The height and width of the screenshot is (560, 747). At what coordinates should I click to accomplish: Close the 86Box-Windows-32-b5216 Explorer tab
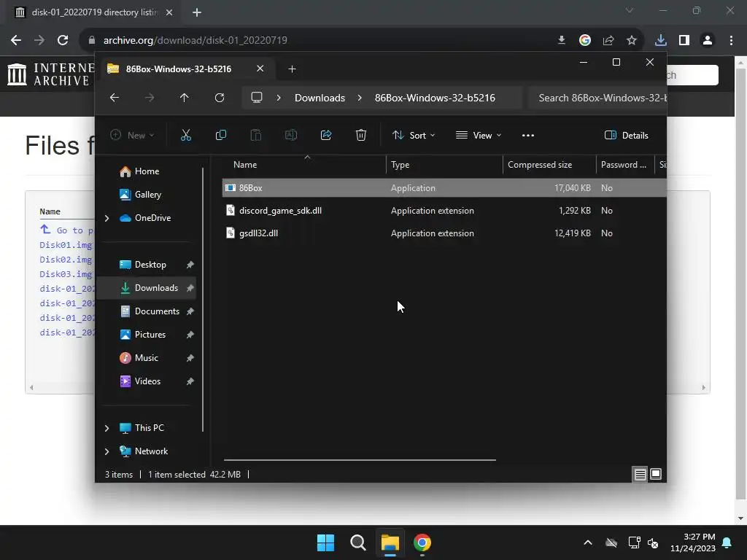click(x=260, y=69)
